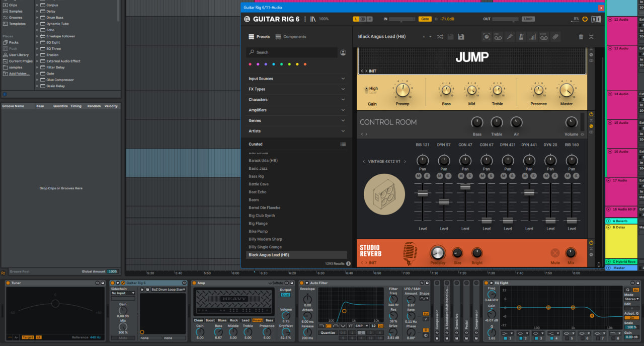Image resolution: width=644 pixels, height=346 pixels.
Task: Expand the Genres filter section
Action: pos(297,121)
